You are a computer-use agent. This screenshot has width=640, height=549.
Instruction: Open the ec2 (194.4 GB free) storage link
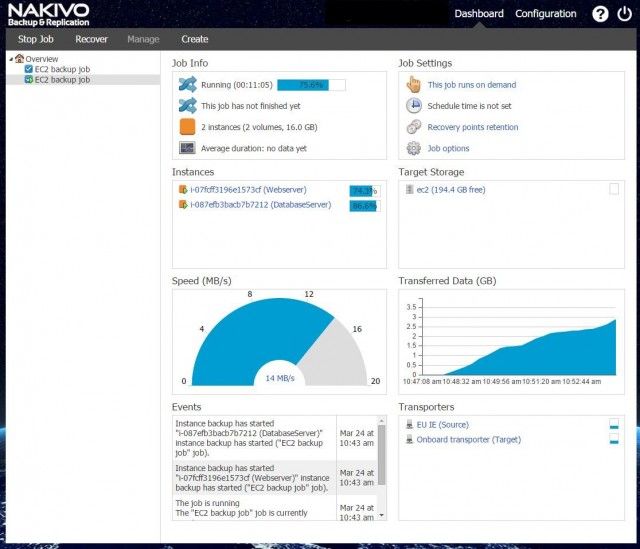[x=451, y=189]
